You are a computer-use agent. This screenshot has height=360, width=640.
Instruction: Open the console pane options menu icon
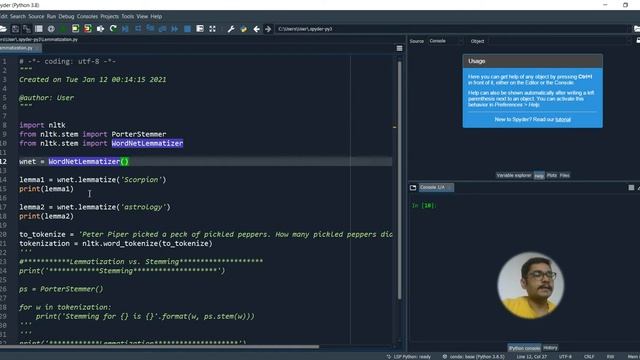point(631,187)
